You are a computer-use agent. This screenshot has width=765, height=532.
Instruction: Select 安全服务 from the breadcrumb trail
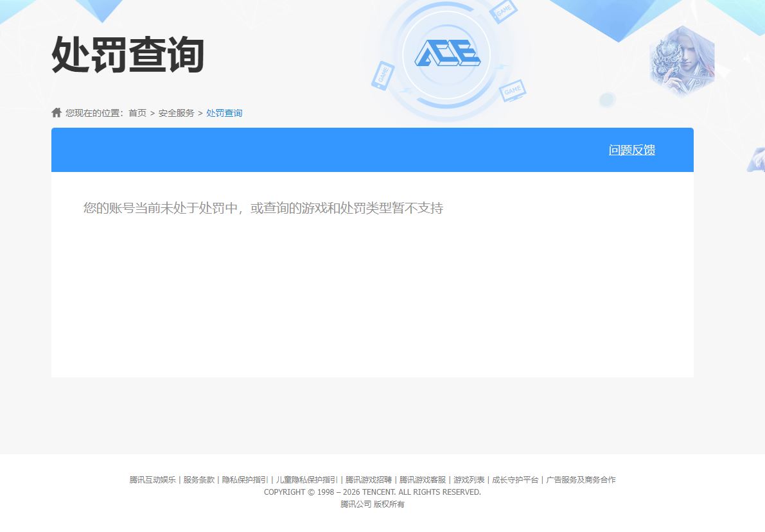coord(175,113)
